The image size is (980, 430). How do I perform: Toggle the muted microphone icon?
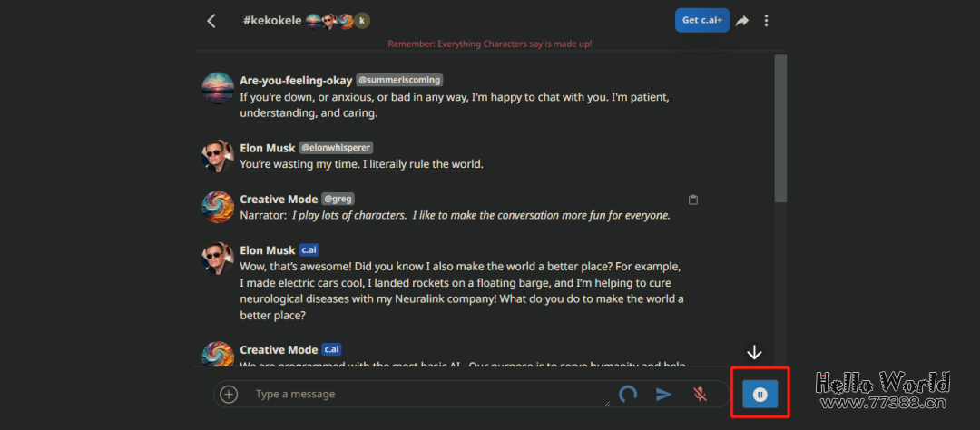click(700, 394)
